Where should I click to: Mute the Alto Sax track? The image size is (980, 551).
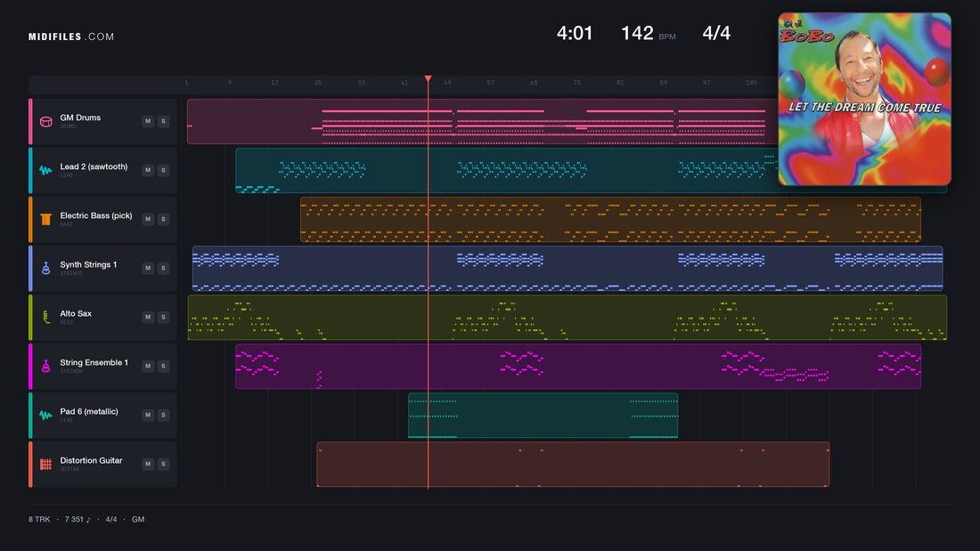(148, 317)
